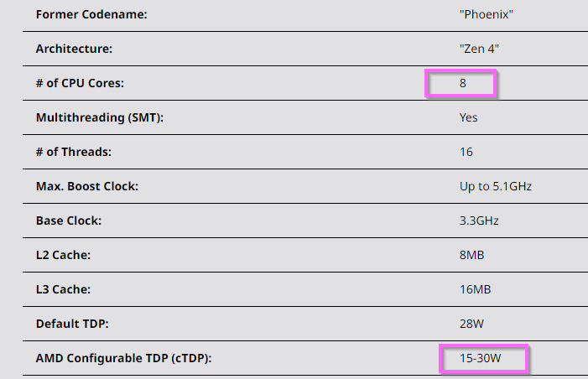588x379 pixels.
Task: Click the # of CPU Cores label
Action: click(x=80, y=83)
